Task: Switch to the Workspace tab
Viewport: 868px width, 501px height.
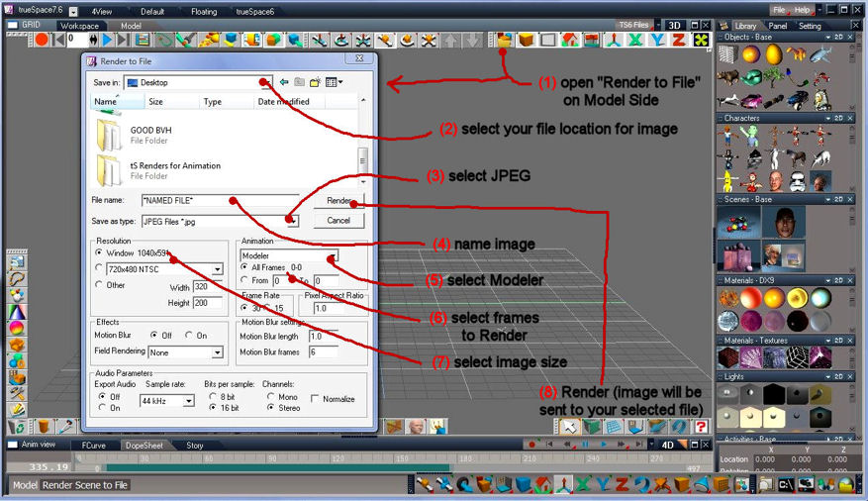Action: (x=79, y=26)
